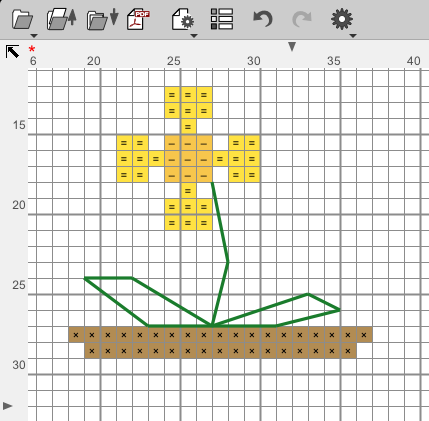The height and width of the screenshot is (421, 429).
Task: Expand the dropdown under the folder icon
Action: pyautogui.click(x=34, y=36)
